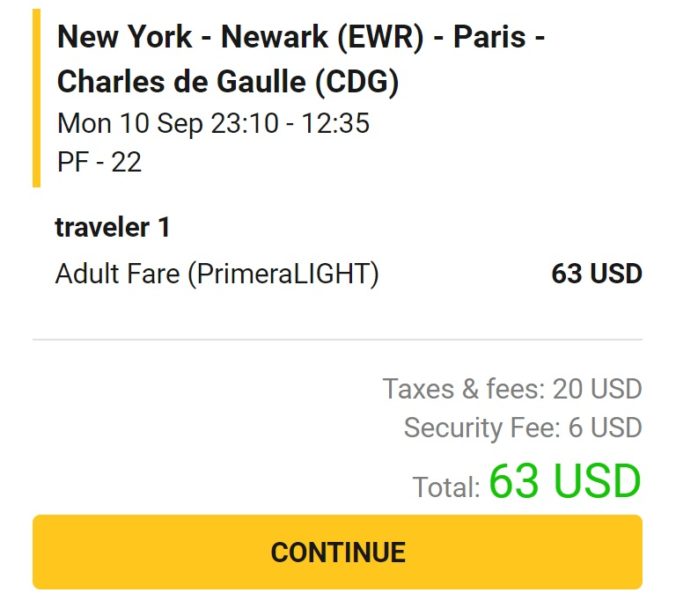Click the bold 63 USD adult fare price

[596, 273]
